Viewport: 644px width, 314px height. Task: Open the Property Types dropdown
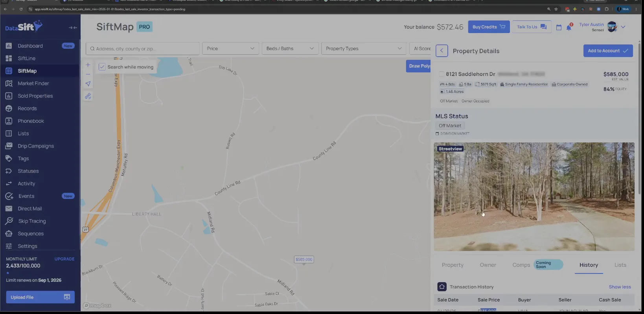pos(364,48)
